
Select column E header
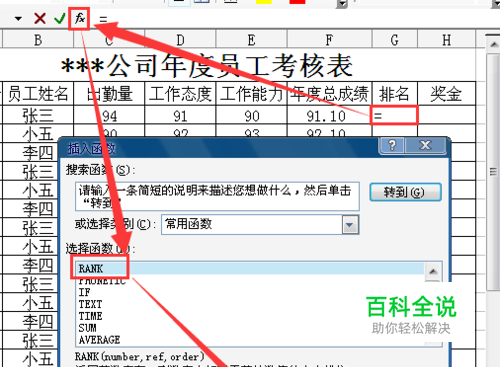coord(252,40)
